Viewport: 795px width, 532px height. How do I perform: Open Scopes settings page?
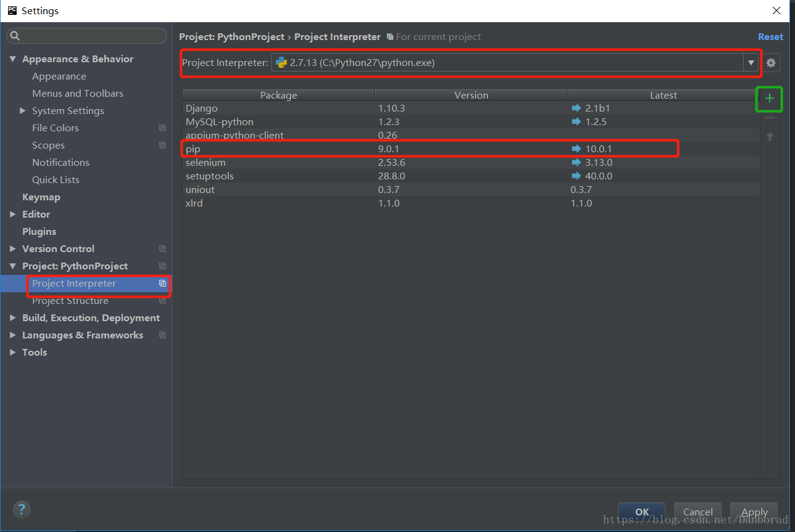(x=48, y=145)
